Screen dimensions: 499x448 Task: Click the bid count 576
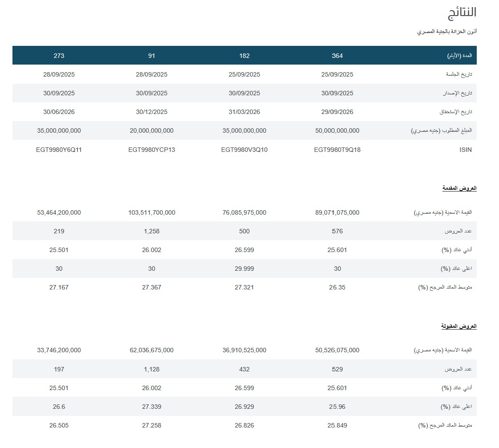337,231
